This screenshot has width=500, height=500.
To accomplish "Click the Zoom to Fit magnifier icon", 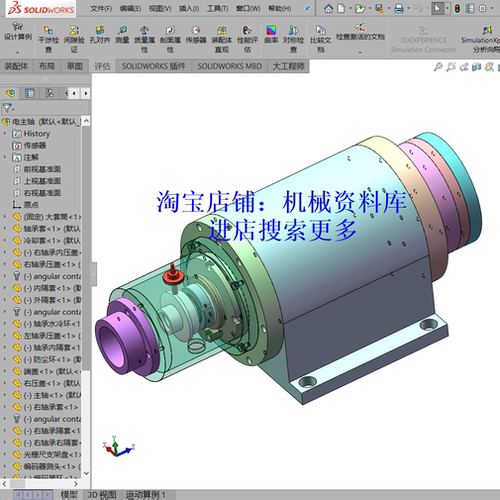I will (438, 67).
